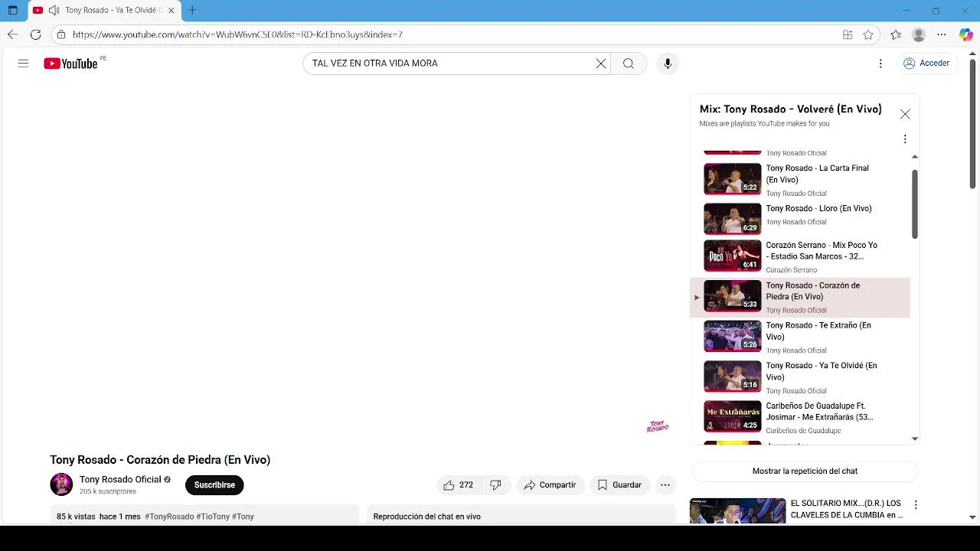Reload page with browser refresh icon
This screenshot has width=980, height=551.
click(35, 34)
